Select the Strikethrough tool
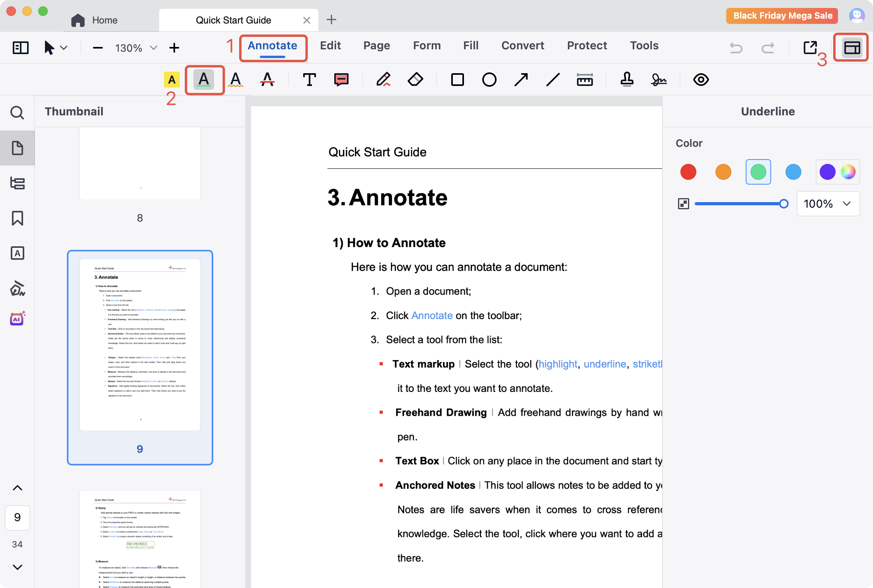873x588 pixels. pyautogui.click(x=267, y=80)
